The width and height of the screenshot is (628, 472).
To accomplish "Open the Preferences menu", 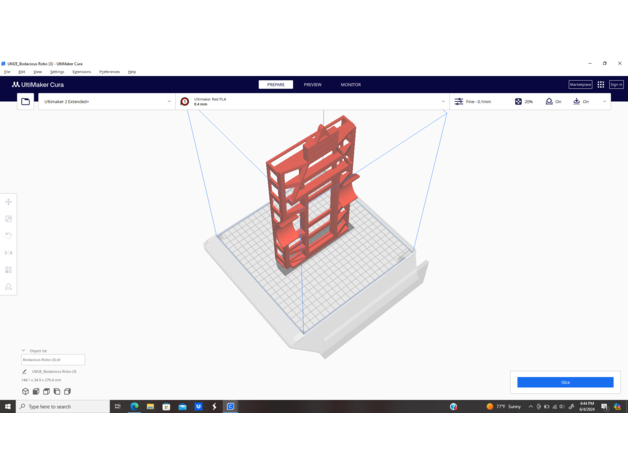I will pyautogui.click(x=109, y=72).
